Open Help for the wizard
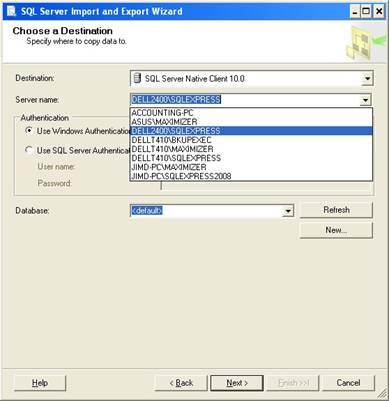This screenshot has height=401, width=389. [x=40, y=383]
